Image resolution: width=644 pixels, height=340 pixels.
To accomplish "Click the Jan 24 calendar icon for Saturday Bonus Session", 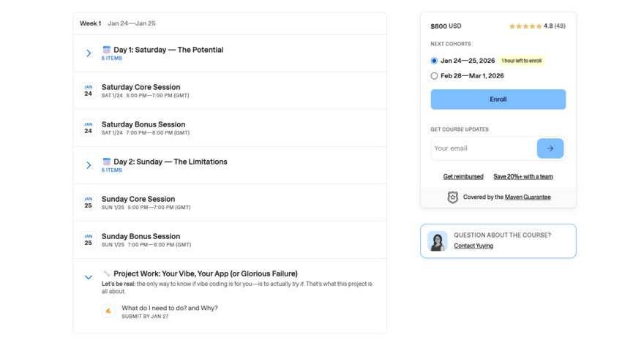I will (88, 128).
